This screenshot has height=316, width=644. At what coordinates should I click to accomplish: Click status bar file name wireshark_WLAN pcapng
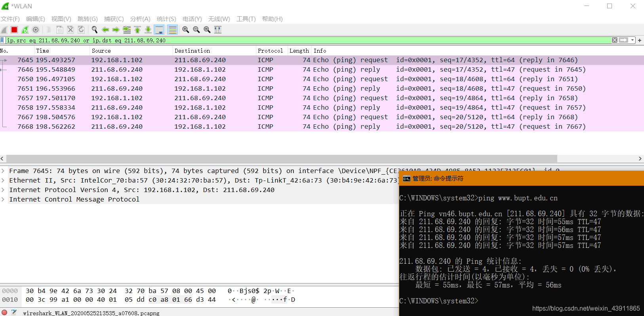(x=91, y=313)
